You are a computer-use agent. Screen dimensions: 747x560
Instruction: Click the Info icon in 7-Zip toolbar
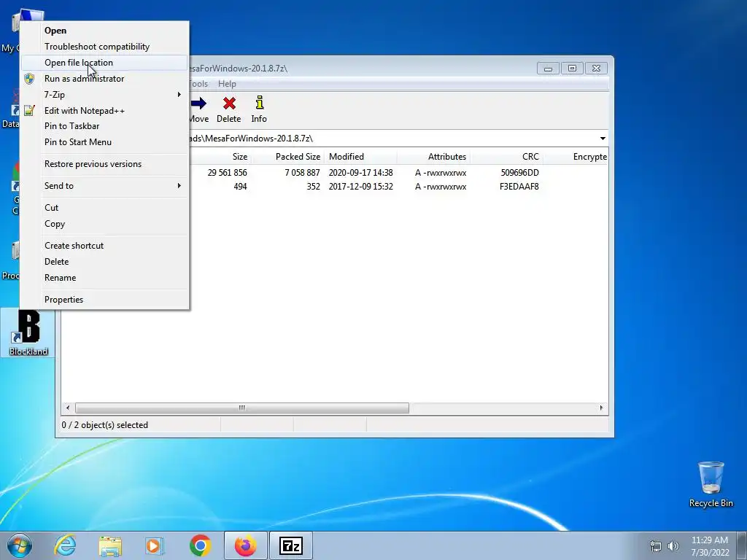[259, 103]
